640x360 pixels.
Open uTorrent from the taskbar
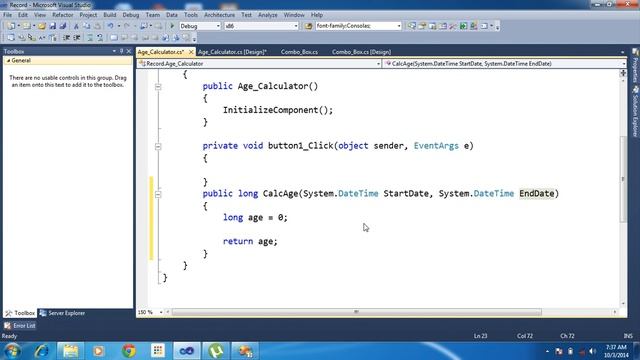point(216,351)
